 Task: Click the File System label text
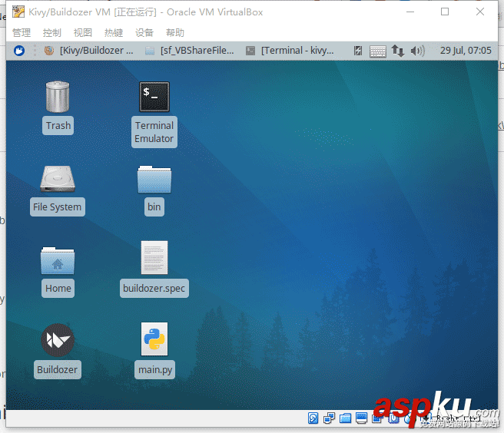58,207
